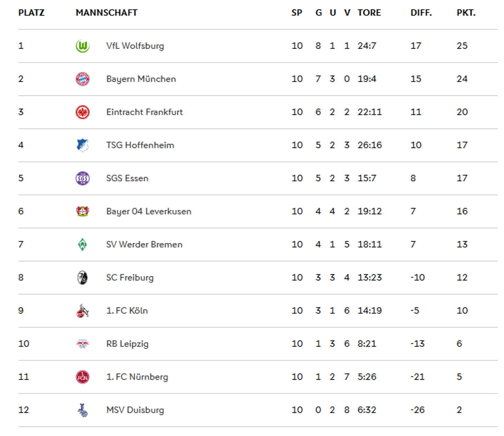This screenshot has height=436, width=504.
Task: Open the MSV Duisburg team name
Action: click(x=135, y=410)
